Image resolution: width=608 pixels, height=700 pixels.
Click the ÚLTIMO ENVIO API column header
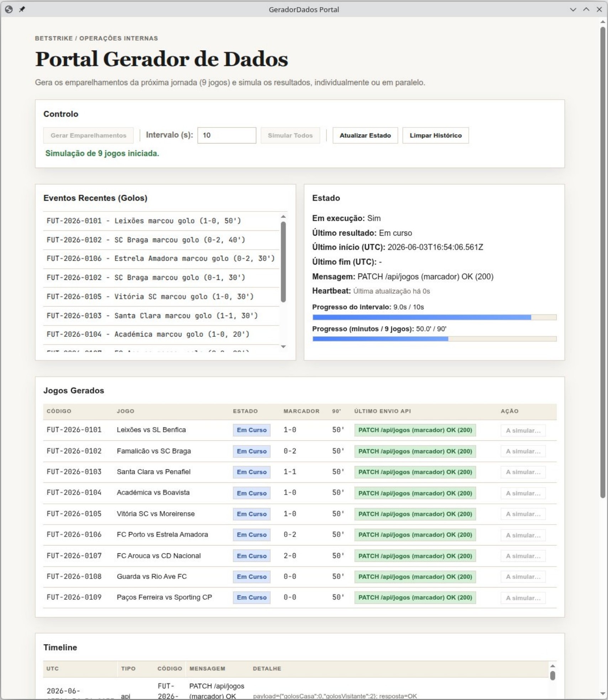click(382, 411)
